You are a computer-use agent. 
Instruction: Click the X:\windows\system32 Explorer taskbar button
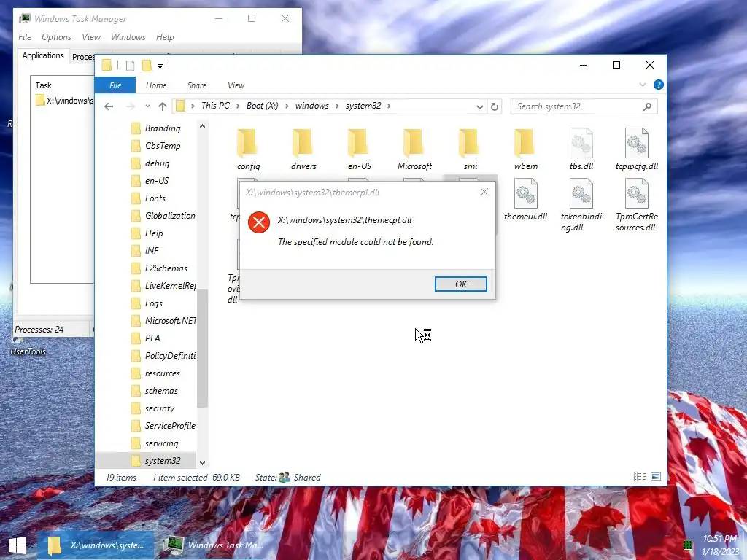click(96, 545)
